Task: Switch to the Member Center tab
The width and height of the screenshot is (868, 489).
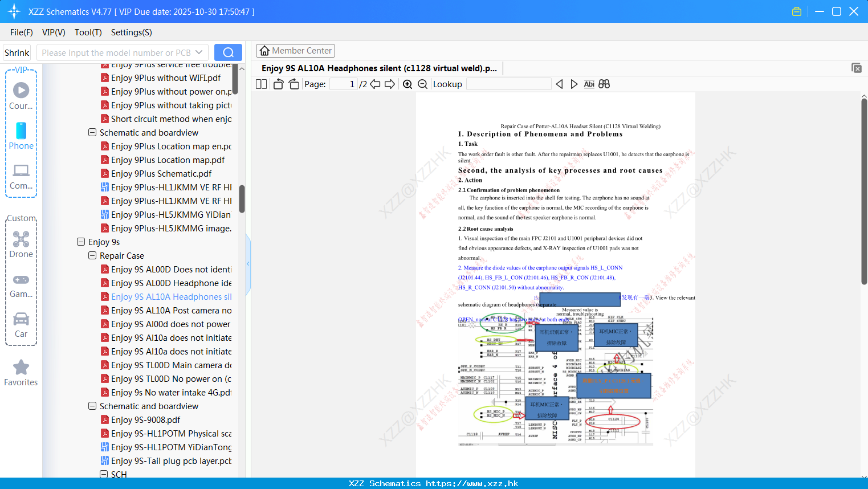Action: [x=295, y=51]
